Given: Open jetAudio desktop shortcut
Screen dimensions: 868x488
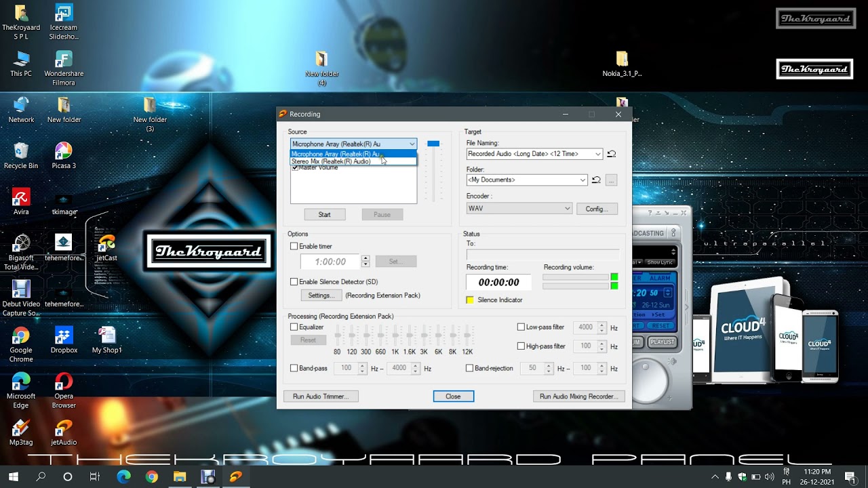Looking at the screenshot, I should pyautogui.click(x=64, y=432).
